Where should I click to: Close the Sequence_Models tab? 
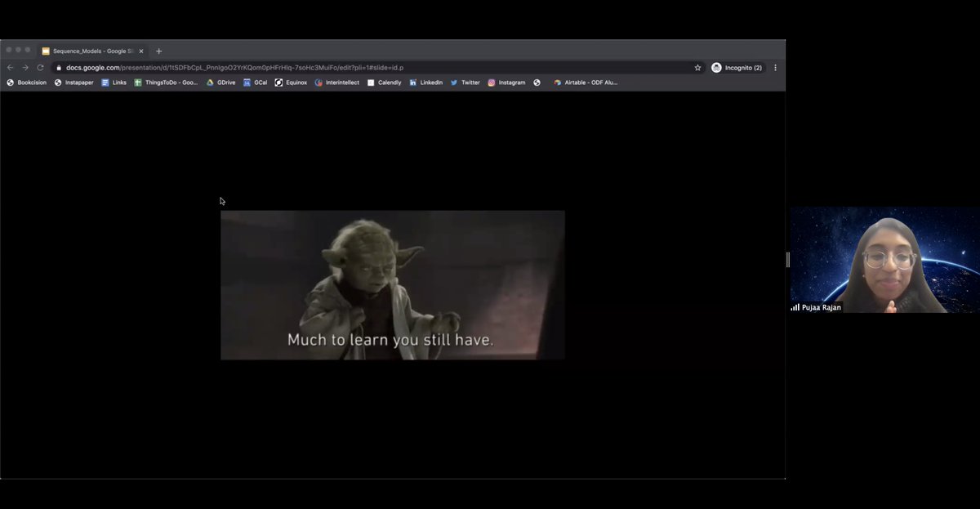coord(140,51)
